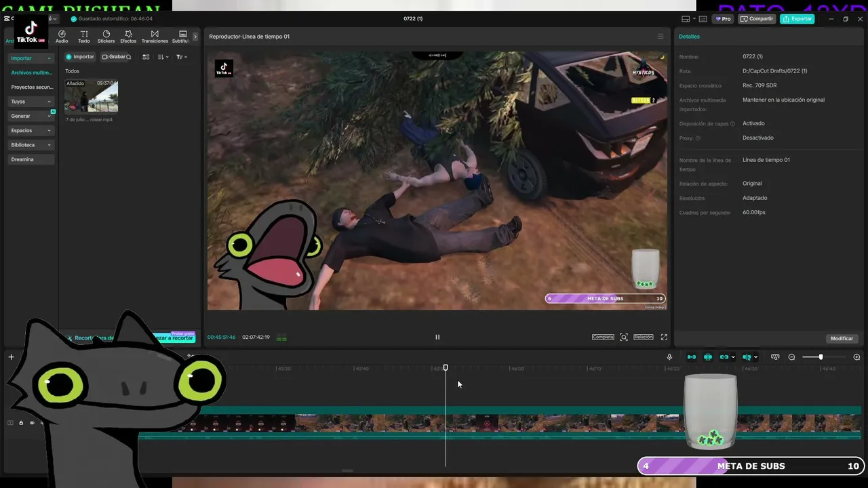The width and height of the screenshot is (868, 488).
Task: Click the current timecode 00:45:51:46
Action: [x=221, y=338]
